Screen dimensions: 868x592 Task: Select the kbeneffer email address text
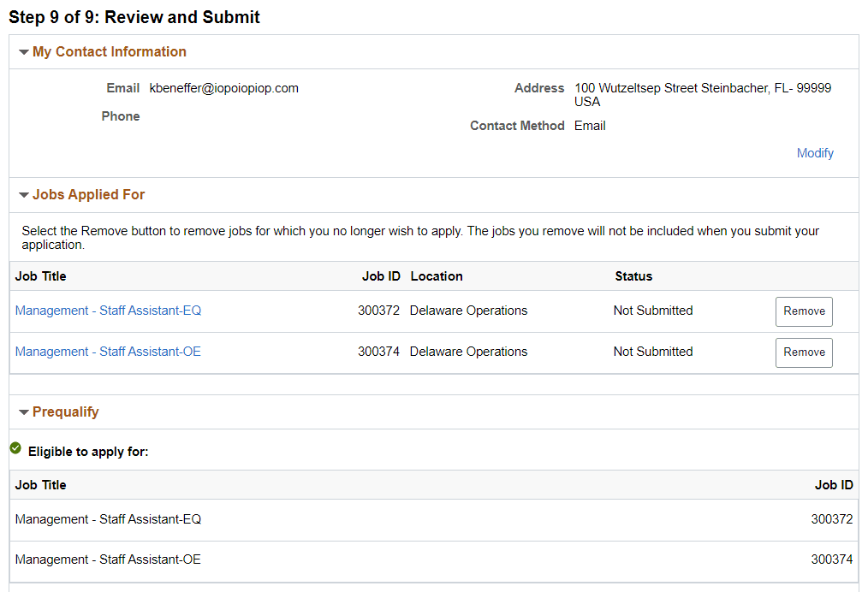coord(223,88)
